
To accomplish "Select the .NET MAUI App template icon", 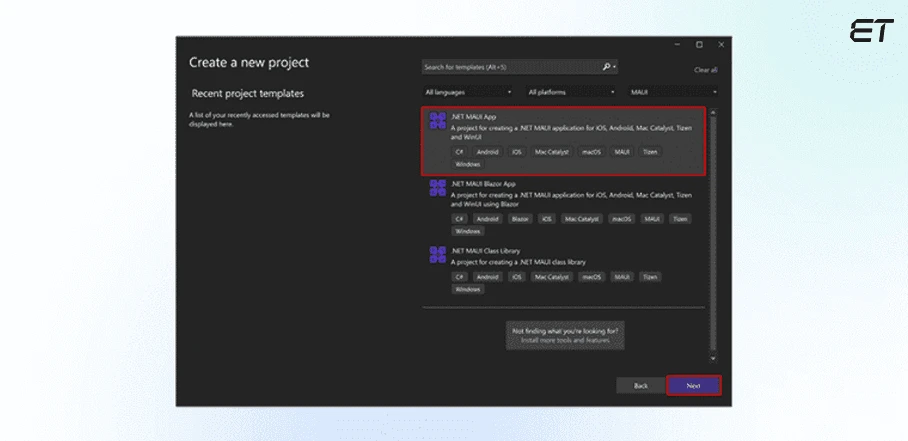I will [438, 120].
